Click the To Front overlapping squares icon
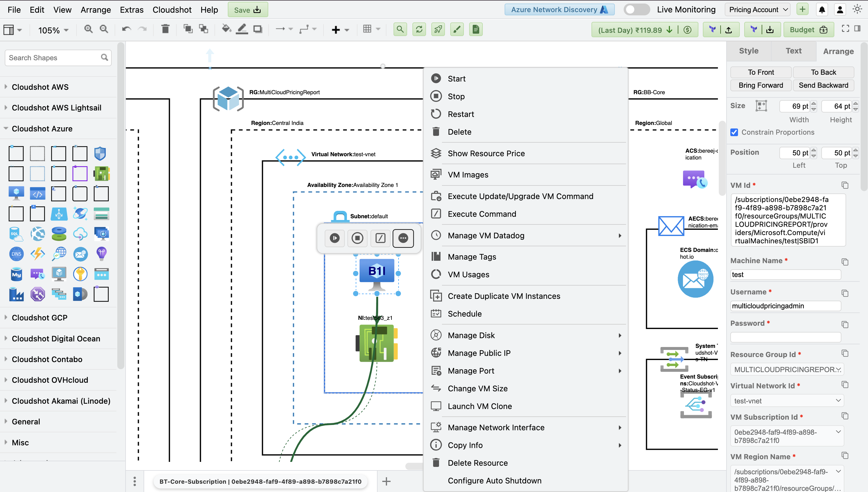This screenshot has height=492, width=868. click(x=188, y=30)
